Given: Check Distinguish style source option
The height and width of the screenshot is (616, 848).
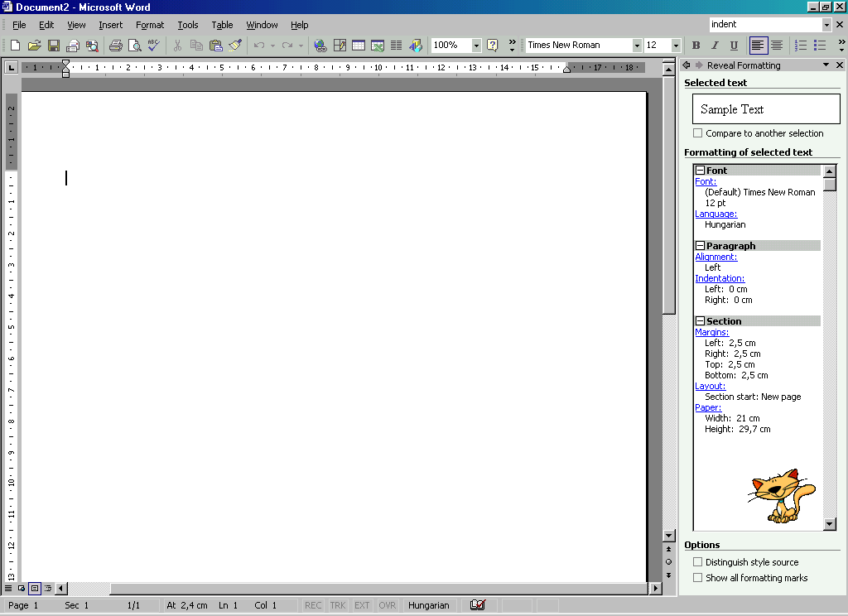Looking at the screenshot, I should tap(697, 562).
